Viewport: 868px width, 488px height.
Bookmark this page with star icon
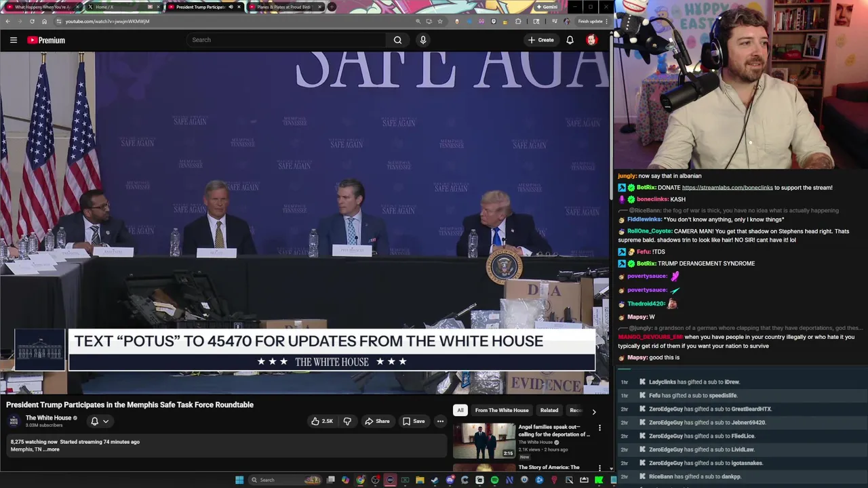click(440, 21)
